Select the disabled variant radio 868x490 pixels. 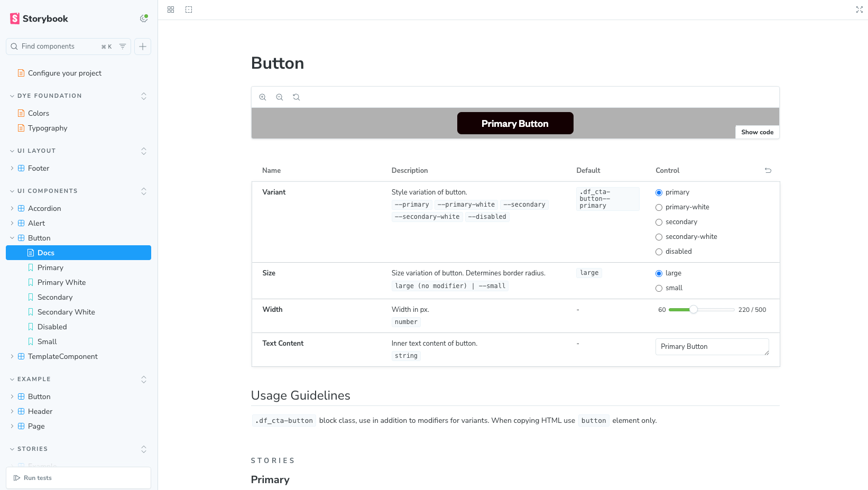point(659,252)
